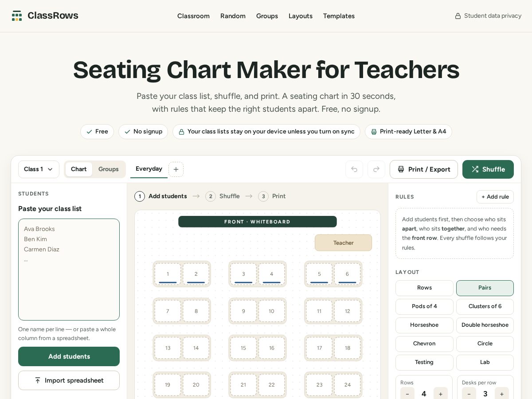Screen dimensions: 532x399
Task: Open the Templates nav item
Action: pyautogui.click(x=339, y=16)
